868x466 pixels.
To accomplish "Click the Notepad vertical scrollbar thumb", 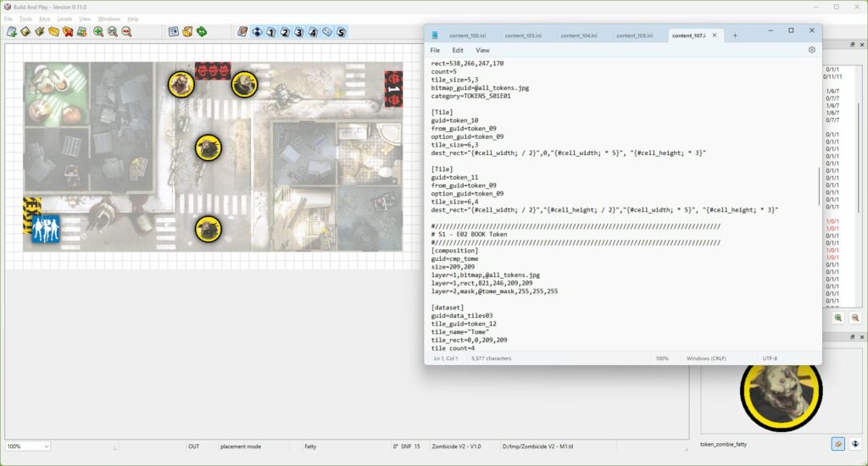I will [819, 186].
